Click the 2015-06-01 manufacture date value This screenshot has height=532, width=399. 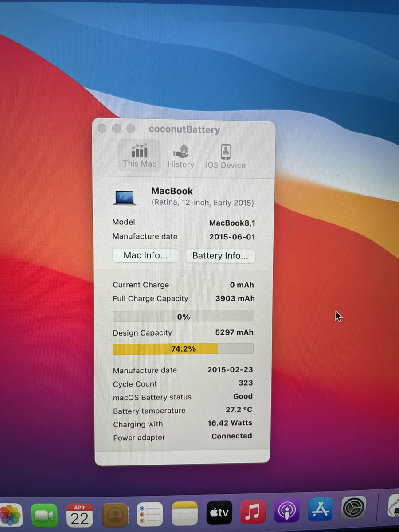(232, 237)
